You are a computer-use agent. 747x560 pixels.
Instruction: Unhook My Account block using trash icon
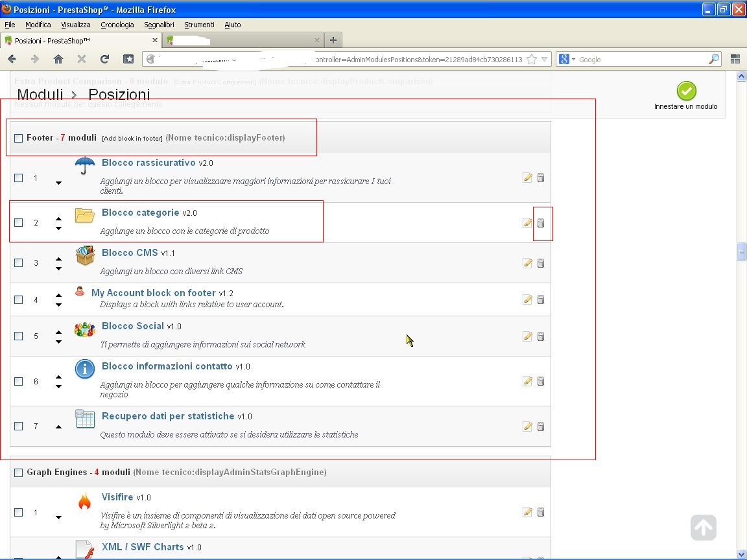point(541,299)
